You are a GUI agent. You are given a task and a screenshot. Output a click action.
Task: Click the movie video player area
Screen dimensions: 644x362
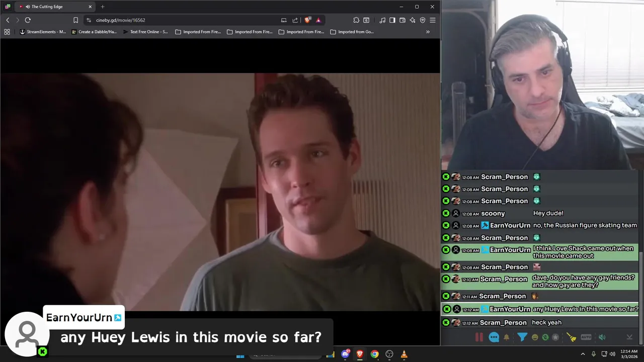click(220, 192)
